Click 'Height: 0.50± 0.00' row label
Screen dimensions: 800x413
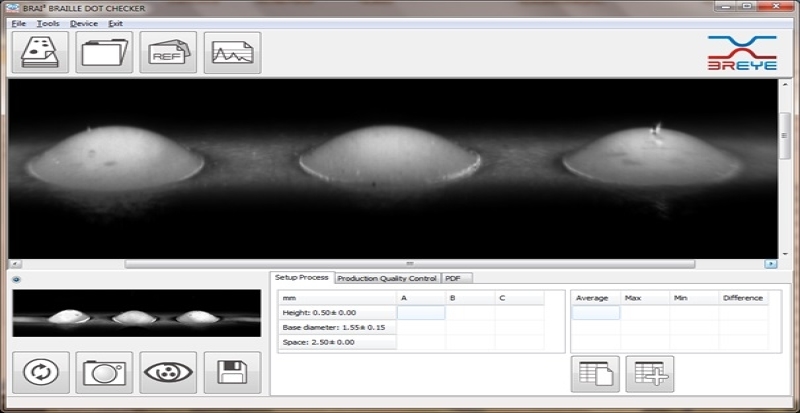[338, 312]
